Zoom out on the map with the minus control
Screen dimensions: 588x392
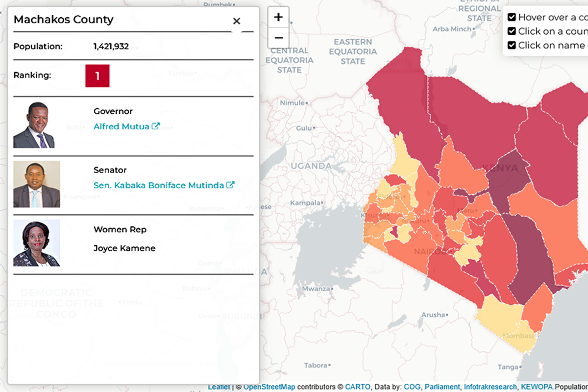tap(278, 37)
